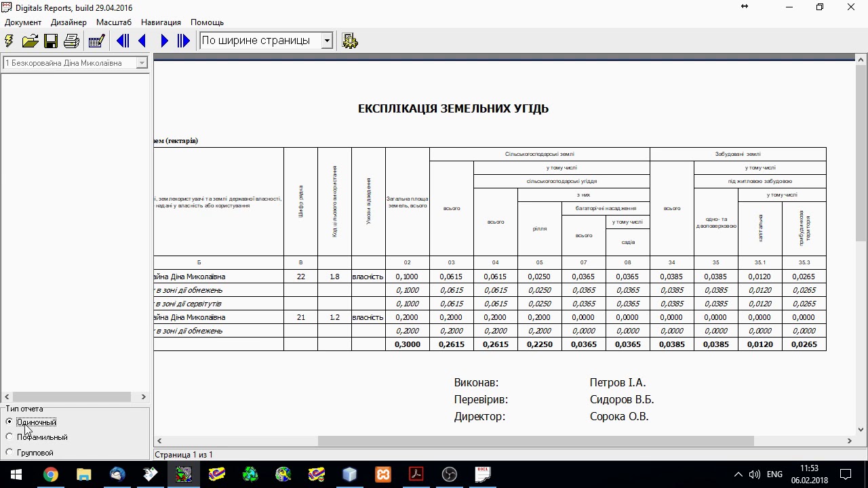Click the label Директор:

[479, 417]
